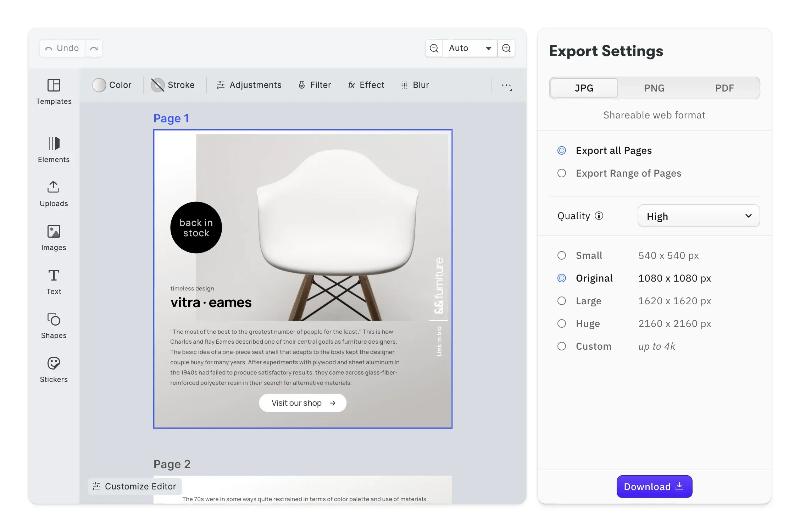Choose the Large 1620 x 1620 size
Image resolution: width=800 pixels, height=532 pixels.
pyautogui.click(x=634, y=301)
